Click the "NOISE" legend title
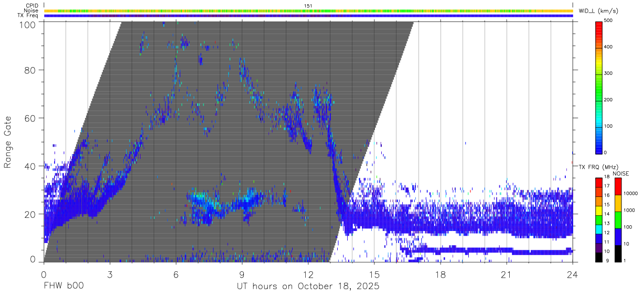This screenshot has height=297, width=644. click(x=622, y=173)
